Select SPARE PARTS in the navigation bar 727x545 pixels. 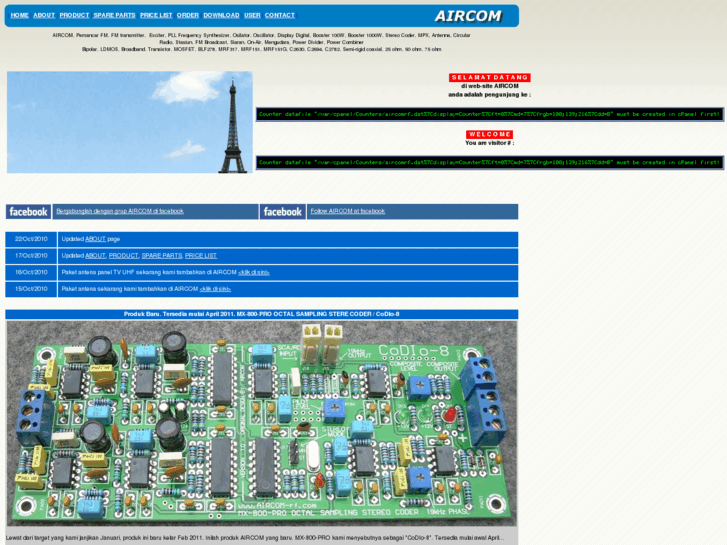[x=114, y=15]
